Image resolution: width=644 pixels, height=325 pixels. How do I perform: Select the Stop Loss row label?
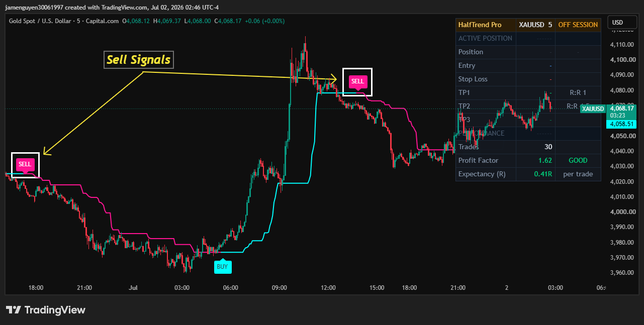(473, 79)
